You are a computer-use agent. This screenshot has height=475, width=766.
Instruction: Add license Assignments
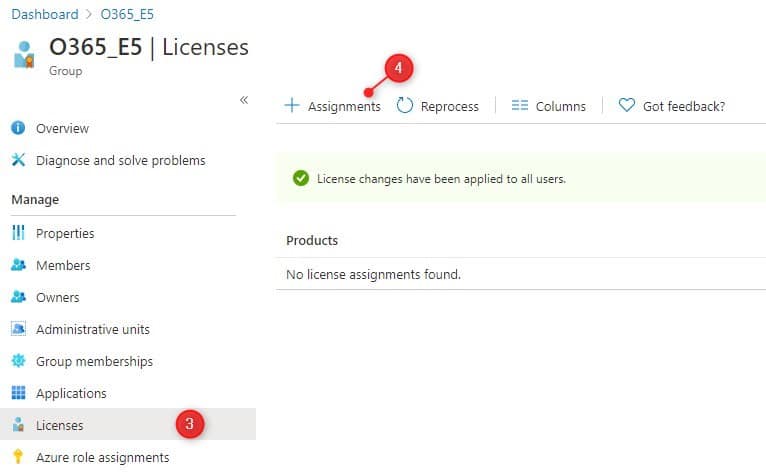coord(344,107)
